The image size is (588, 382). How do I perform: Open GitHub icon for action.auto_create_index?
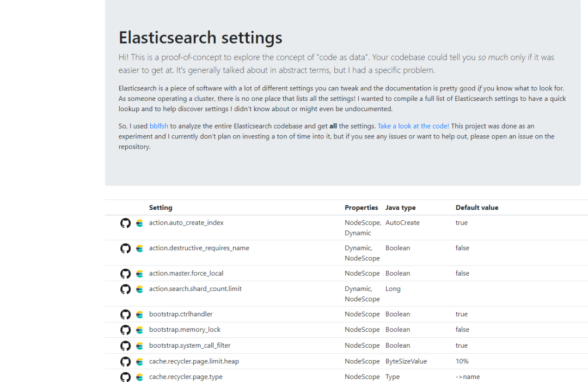coord(125,223)
